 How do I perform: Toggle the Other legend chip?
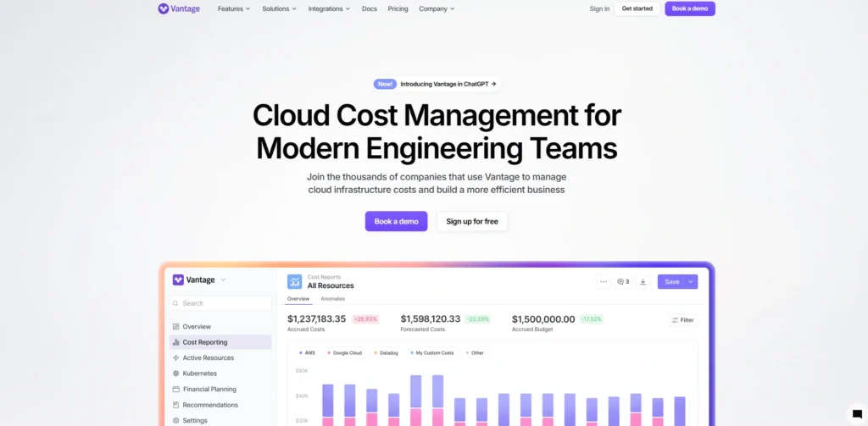[x=475, y=353]
